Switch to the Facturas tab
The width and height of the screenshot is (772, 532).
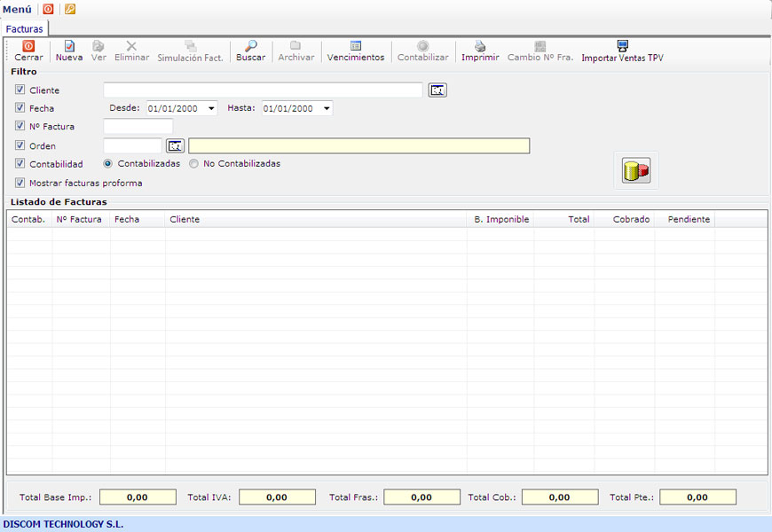tap(24, 29)
